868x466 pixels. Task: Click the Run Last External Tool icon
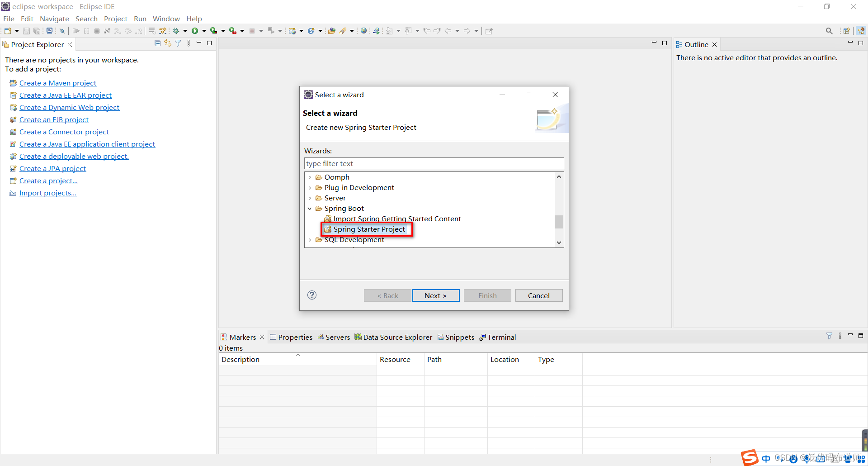(x=232, y=31)
